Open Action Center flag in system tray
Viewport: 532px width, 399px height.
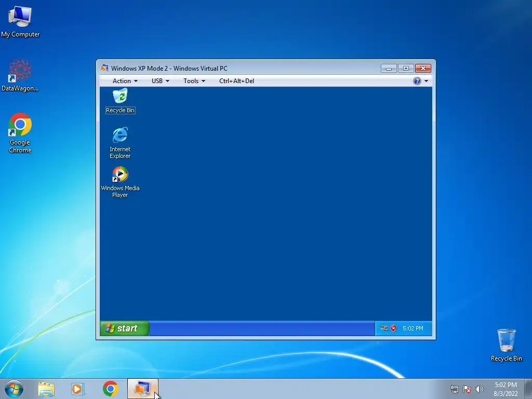467,389
